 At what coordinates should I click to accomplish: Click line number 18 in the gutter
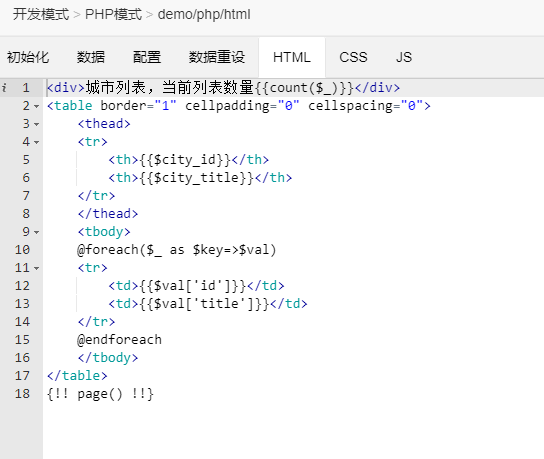[22, 394]
